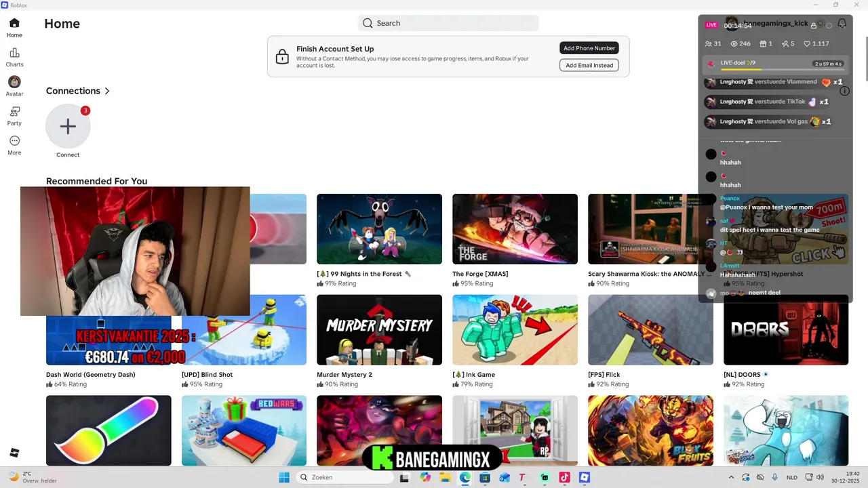
Task: Click the LIVE badge in the overlay
Action: point(711,25)
